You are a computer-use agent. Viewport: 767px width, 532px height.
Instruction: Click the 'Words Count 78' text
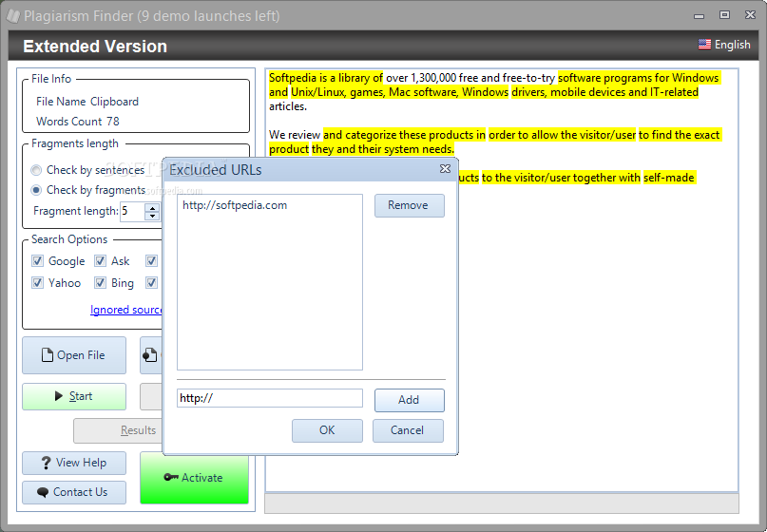[x=77, y=122]
